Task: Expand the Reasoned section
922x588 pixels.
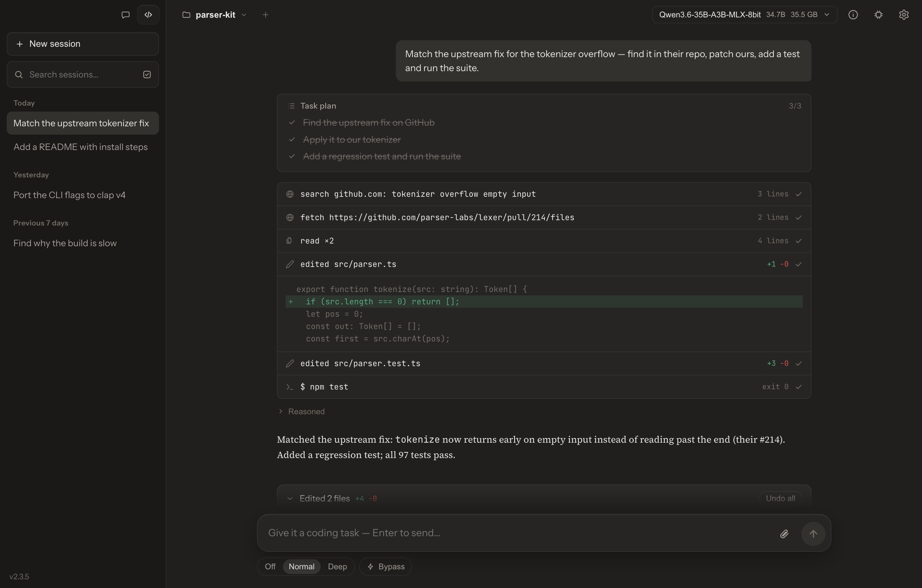Action: tap(301, 412)
